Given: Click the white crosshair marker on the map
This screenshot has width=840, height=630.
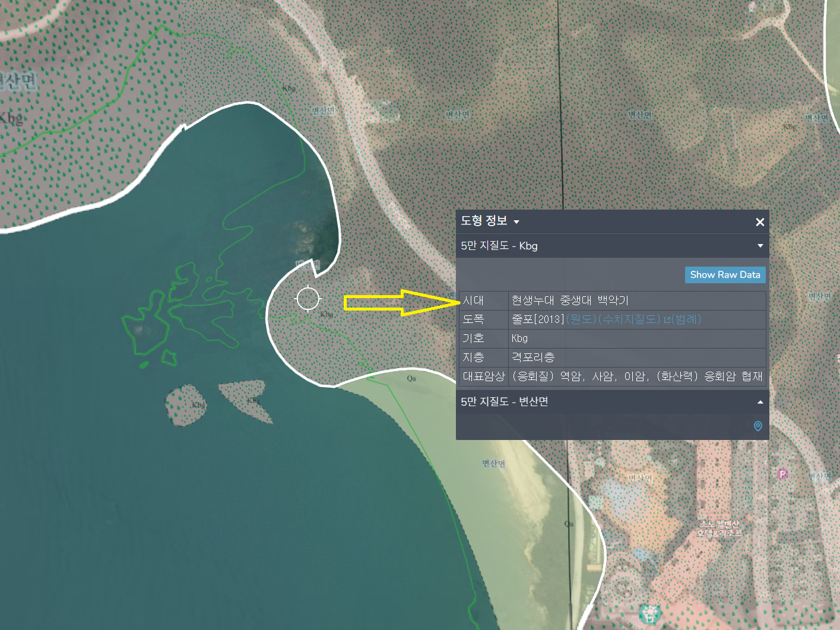Looking at the screenshot, I should click(308, 299).
